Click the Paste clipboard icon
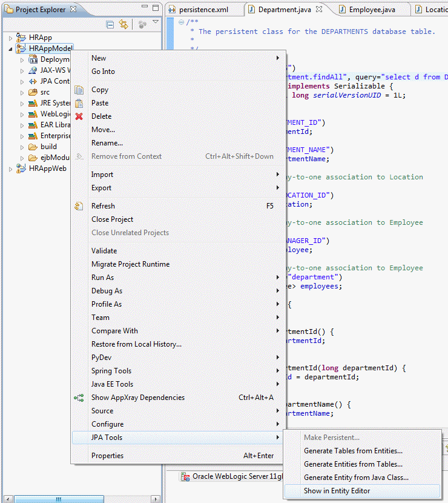This screenshot has width=448, height=503. (79, 103)
